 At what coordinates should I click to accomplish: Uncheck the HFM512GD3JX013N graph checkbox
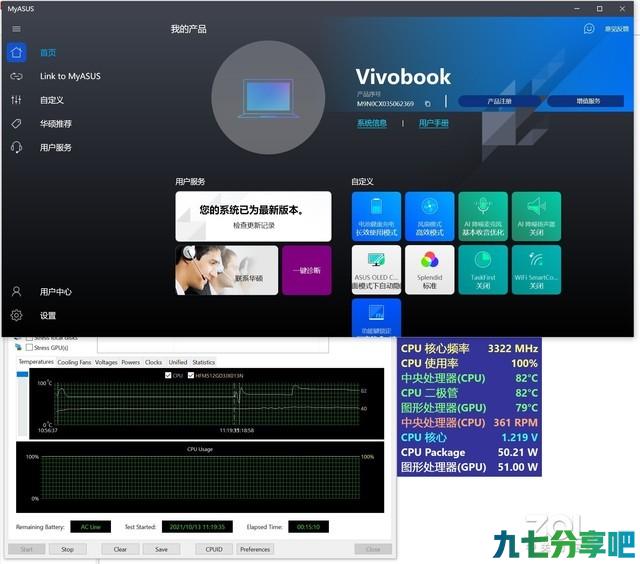click(191, 375)
